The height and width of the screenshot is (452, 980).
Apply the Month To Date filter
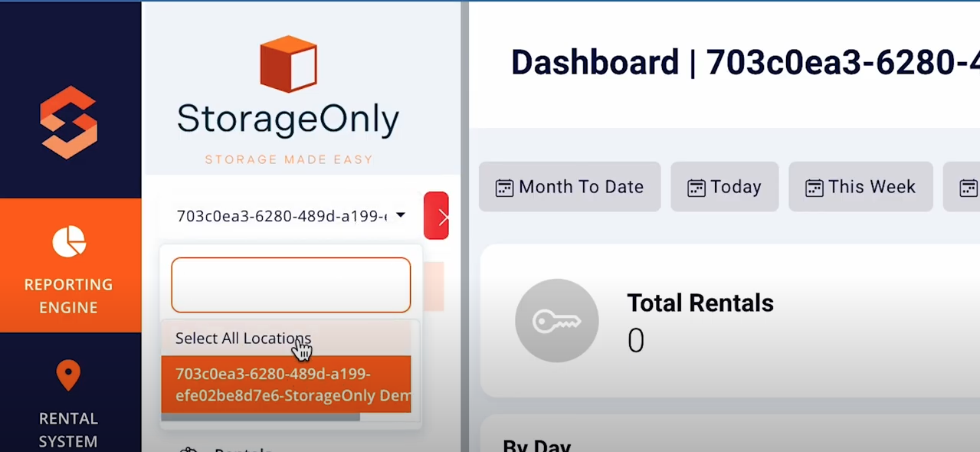pyautogui.click(x=569, y=187)
